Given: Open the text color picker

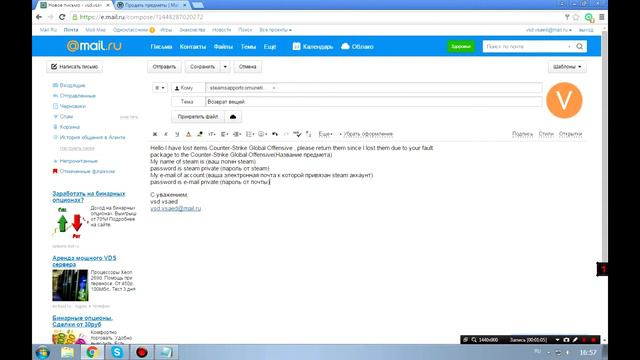Looking at the screenshot, I should (x=188, y=134).
